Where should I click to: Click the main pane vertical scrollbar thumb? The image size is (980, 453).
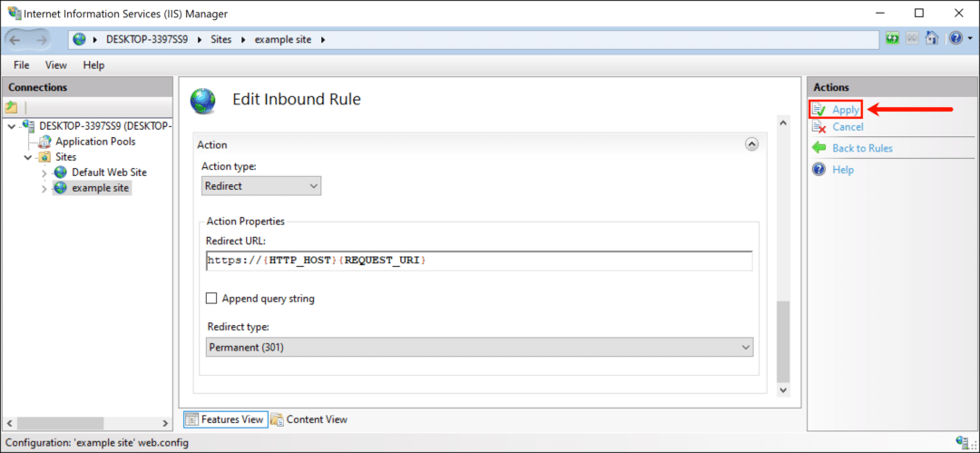coord(783,341)
